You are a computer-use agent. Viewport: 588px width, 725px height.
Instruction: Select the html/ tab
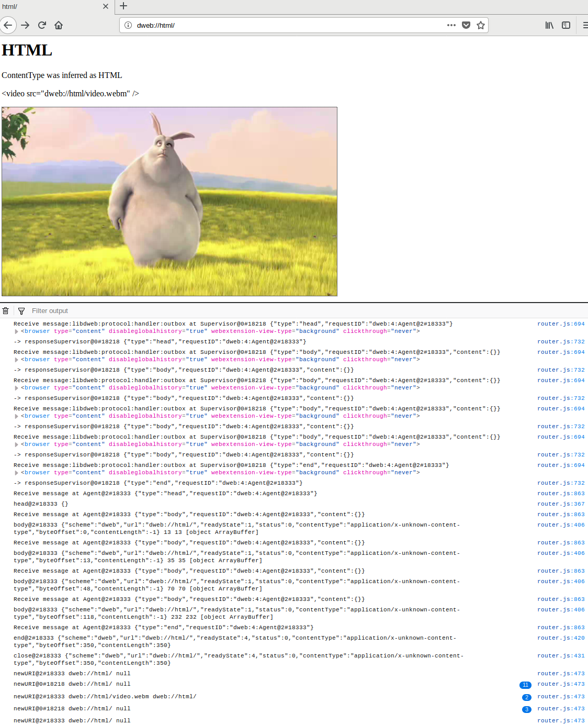click(56, 6)
